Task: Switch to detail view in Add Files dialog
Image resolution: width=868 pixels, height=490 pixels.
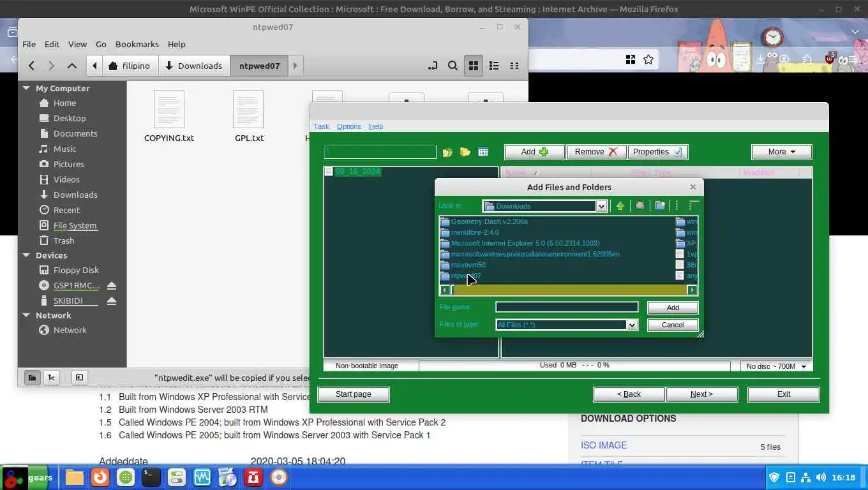Action: coord(694,205)
